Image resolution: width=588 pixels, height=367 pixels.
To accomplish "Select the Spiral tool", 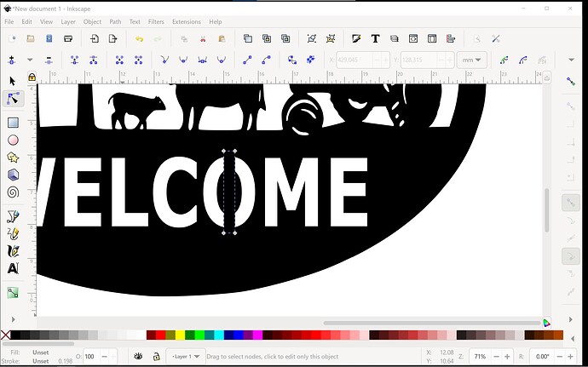I will tap(13, 192).
